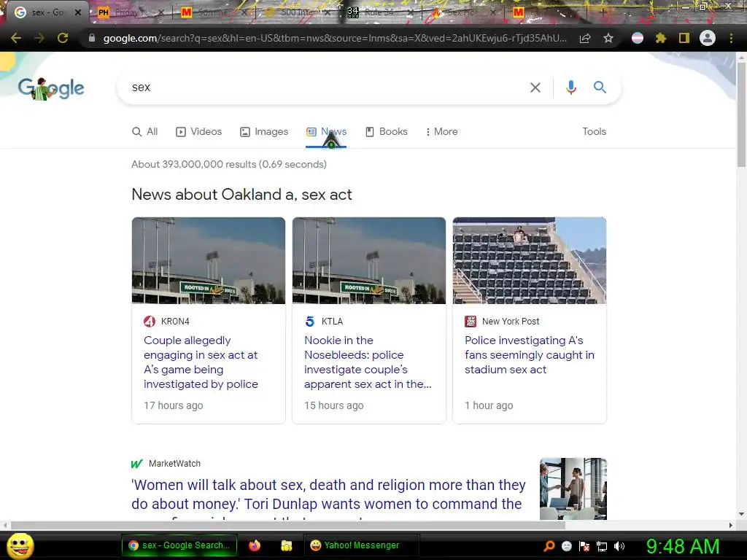
Task: Select the News results tab
Action: coord(326,132)
